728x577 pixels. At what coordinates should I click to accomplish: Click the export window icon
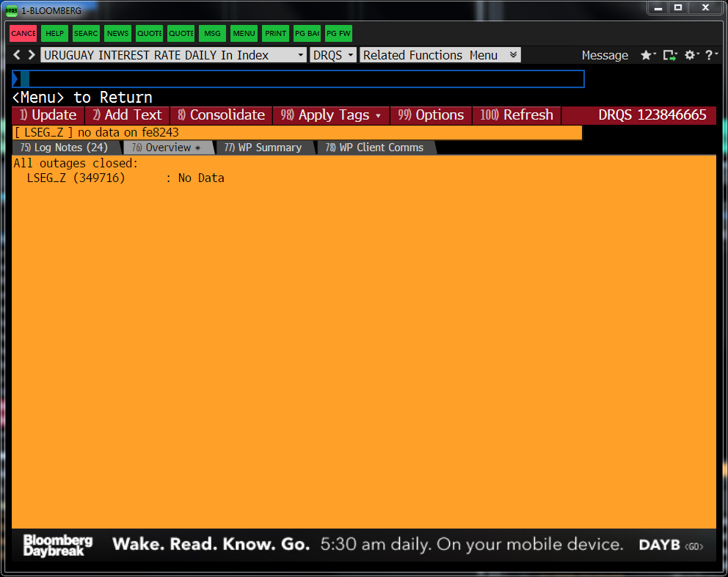pos(670,55)
